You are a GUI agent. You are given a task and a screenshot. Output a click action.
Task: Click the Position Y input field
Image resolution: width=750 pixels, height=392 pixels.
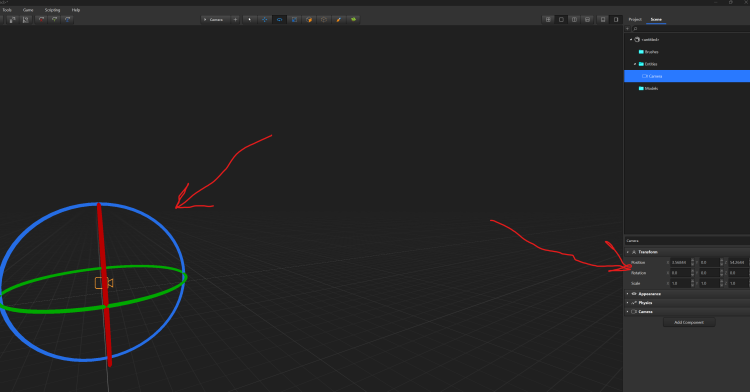tap(709, 262)
